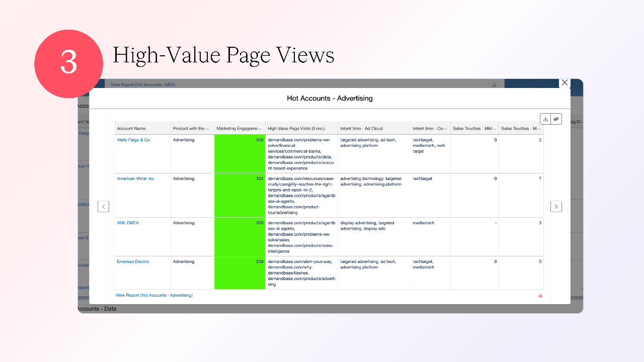Screen dimensions: 644x362
Task: Click the Marketing Engagement column header
Action: [239, 129]
